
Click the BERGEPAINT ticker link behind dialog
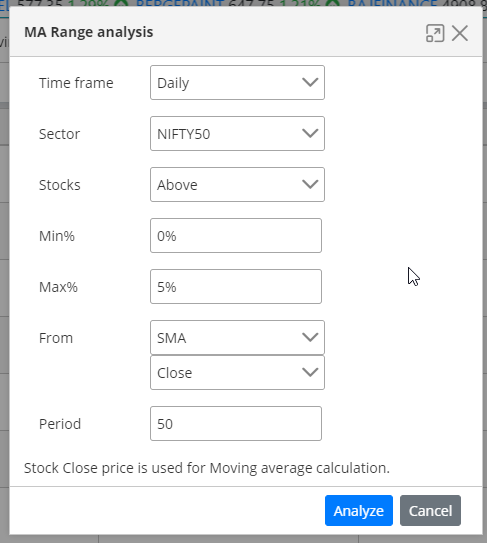180,3
